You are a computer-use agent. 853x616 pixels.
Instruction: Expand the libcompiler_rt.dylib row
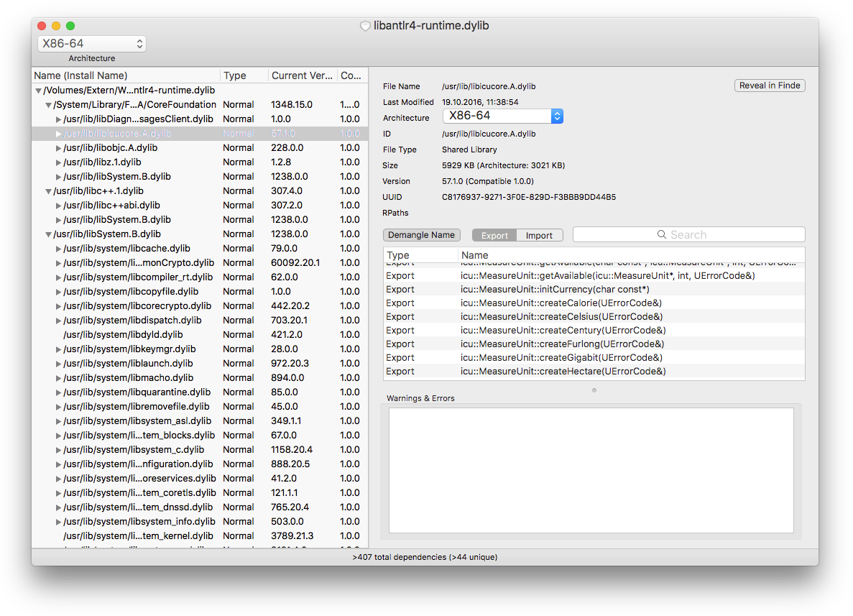[x=58, y=277]
